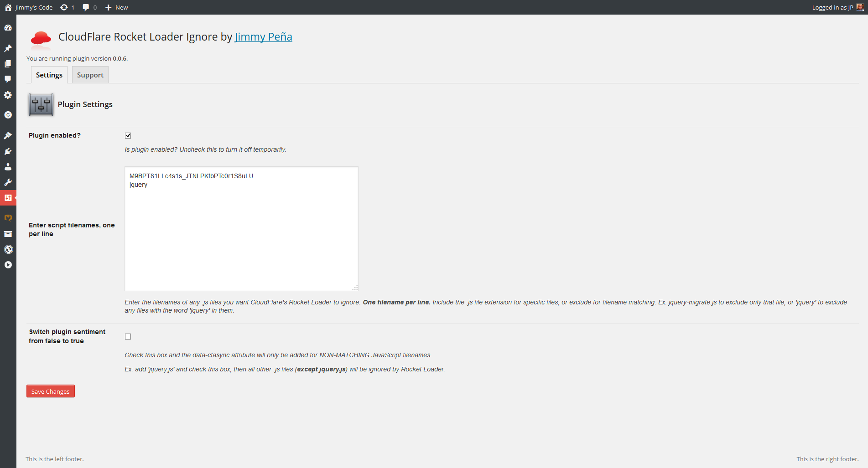
Task: Grab the textarea resize handle corner
Action: coord(355,288)
